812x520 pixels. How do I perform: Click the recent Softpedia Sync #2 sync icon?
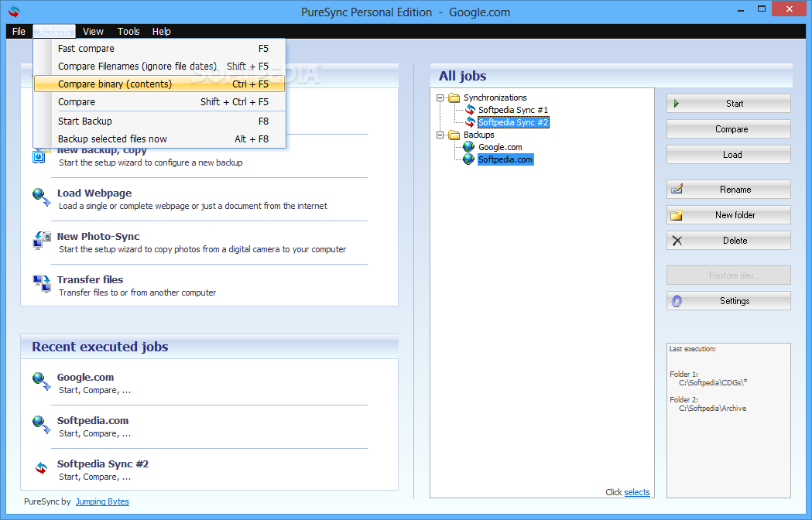click(42, 468)
